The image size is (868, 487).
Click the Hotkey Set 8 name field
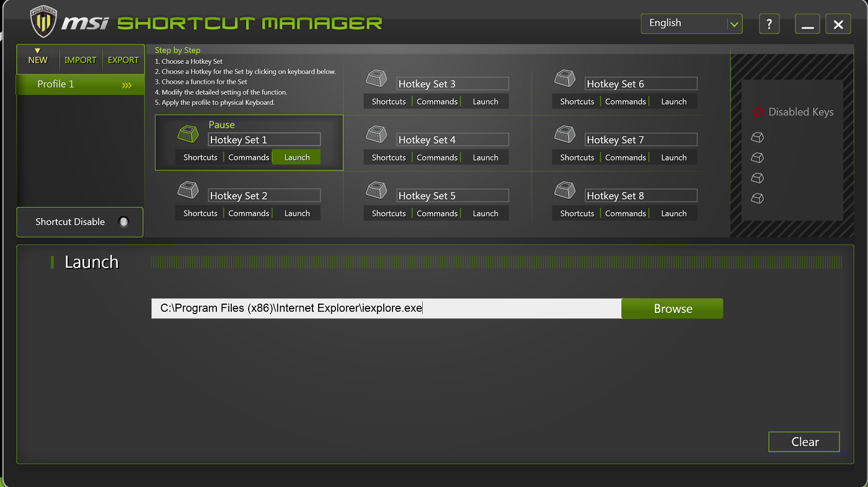(641, 195)
